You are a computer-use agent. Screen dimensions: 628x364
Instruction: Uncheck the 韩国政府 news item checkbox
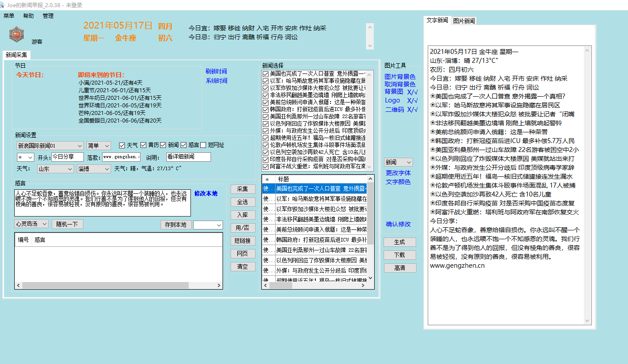pos(266,109)
